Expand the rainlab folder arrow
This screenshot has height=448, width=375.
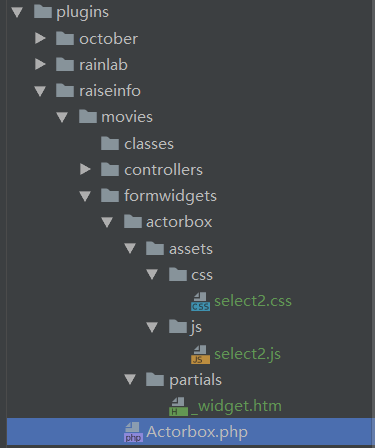click(40, 64)
